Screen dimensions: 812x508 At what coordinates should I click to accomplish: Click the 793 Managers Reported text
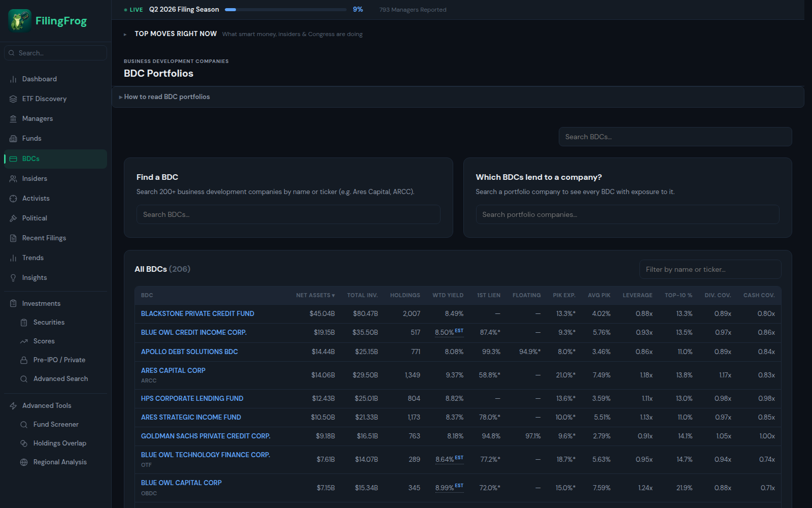pos(413,10)
